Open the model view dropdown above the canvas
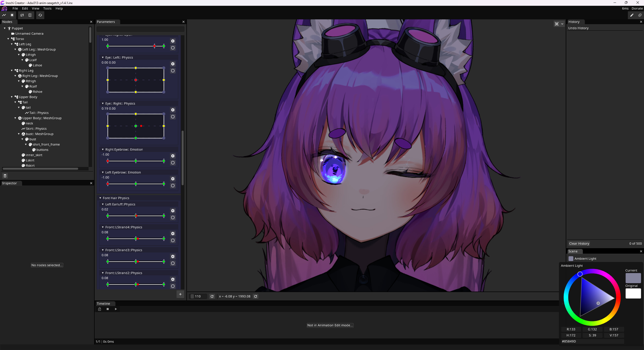This screenshot has width=644, height=350. pos(562,24)
